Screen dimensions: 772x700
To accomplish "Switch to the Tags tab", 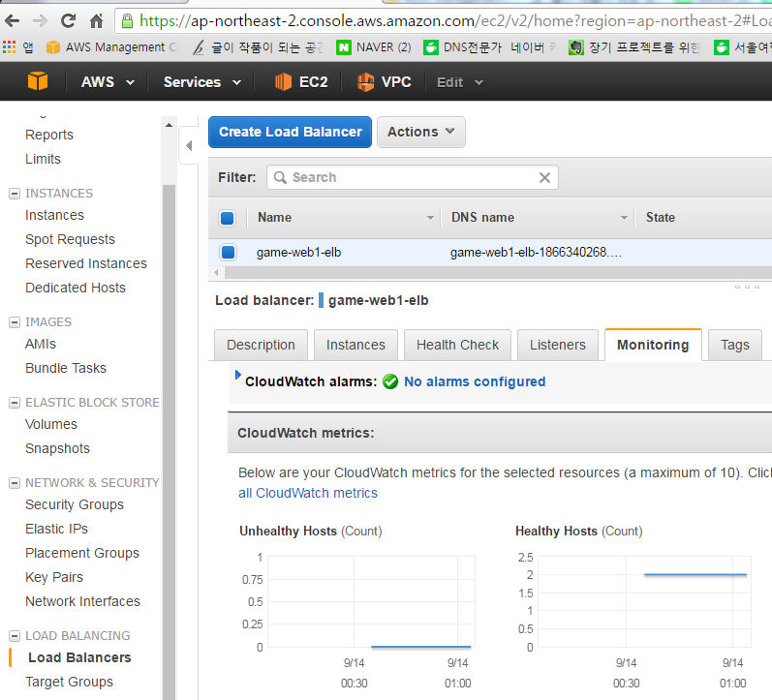I will [x=734, y=345].
